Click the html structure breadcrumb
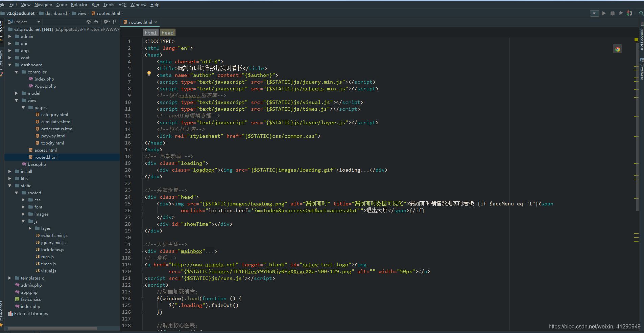Screen dimensions: 644x333 tap(150, 32)
